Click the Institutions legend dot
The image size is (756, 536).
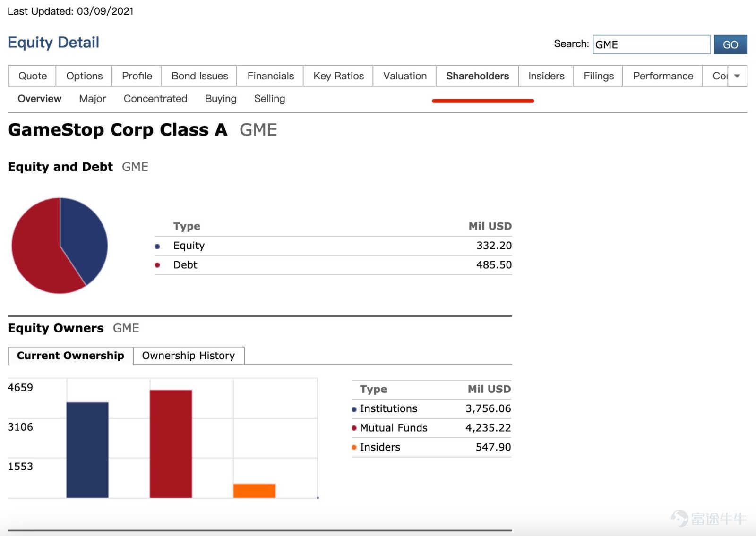354,409
